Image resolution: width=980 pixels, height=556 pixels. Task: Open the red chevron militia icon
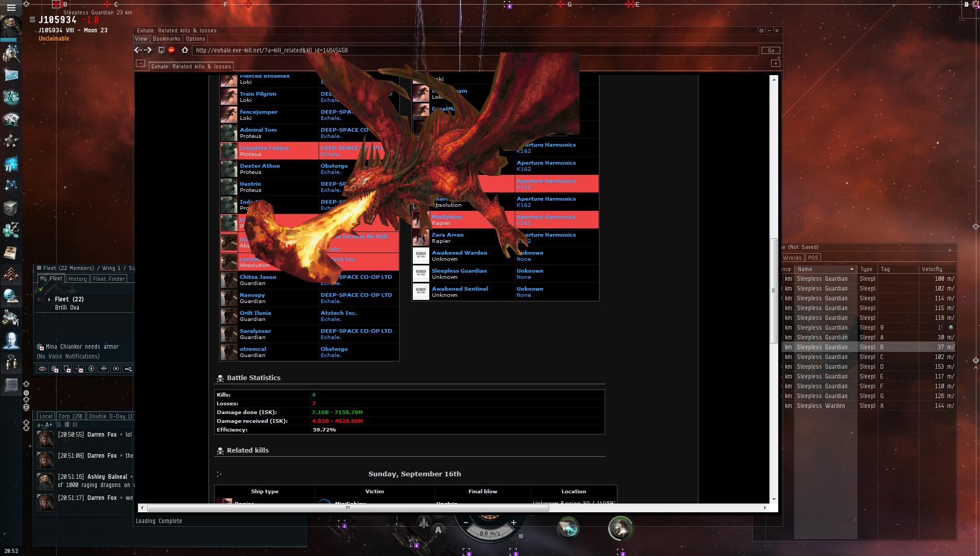[x=11, y=275]
